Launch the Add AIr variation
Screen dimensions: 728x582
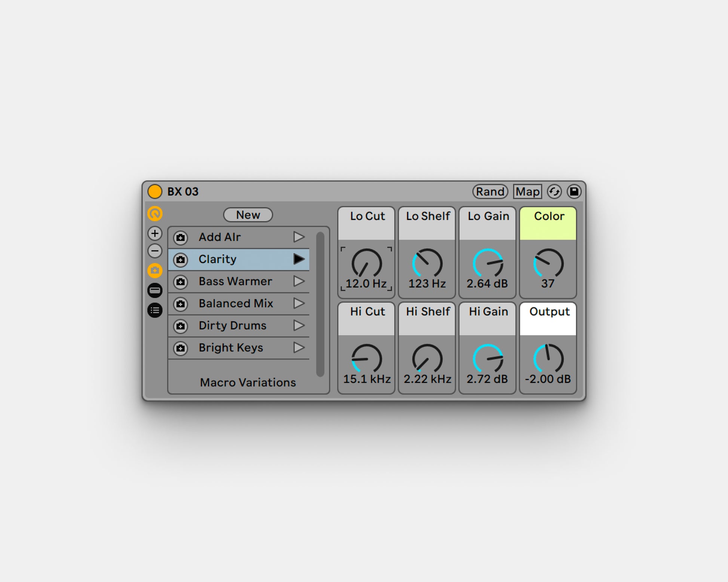(x=299, y=237)
